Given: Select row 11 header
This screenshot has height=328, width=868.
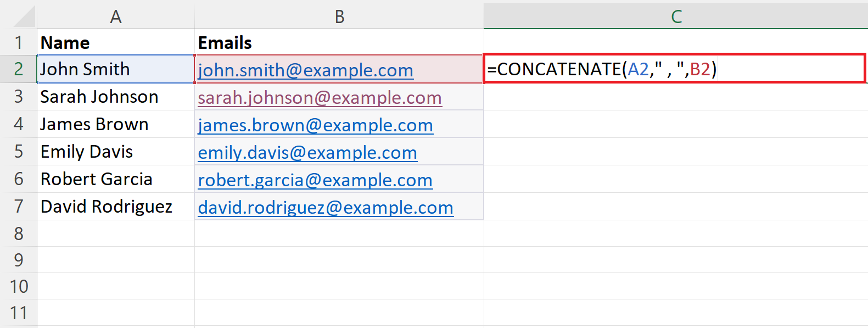Looking at the screenshot, I should click(19, 313).
